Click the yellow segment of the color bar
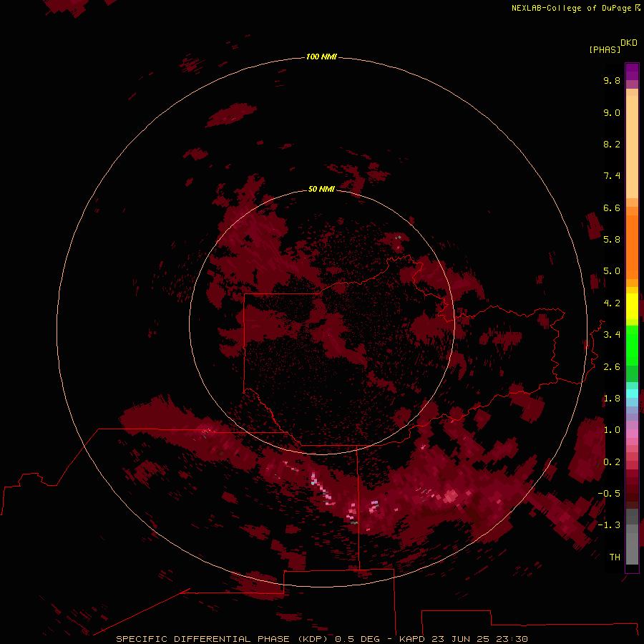The height and width of the screenshot is (644, 644). pyautogui.click(x=632, y=306)
